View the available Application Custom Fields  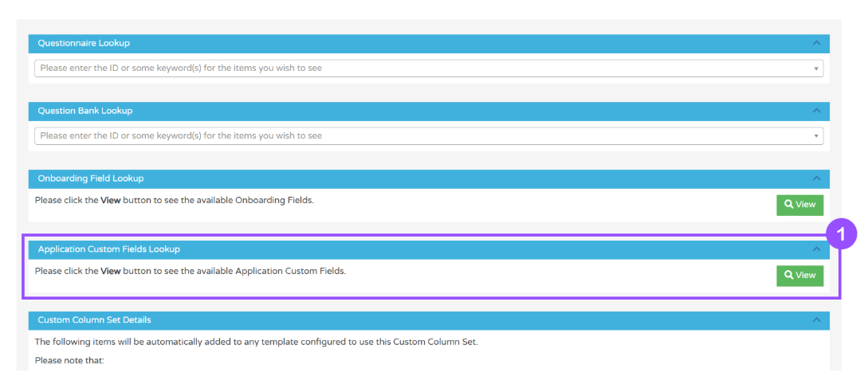coord(800,276)
